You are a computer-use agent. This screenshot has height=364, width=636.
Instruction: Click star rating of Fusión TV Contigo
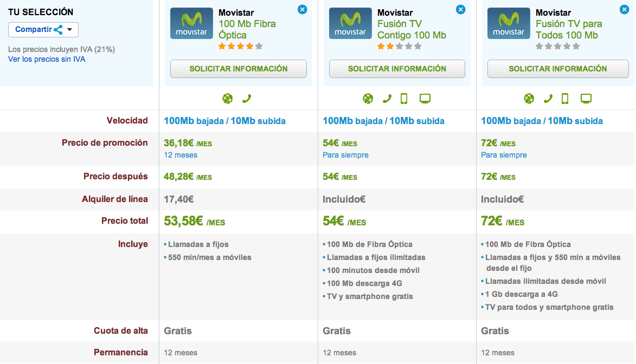point(399,46)
